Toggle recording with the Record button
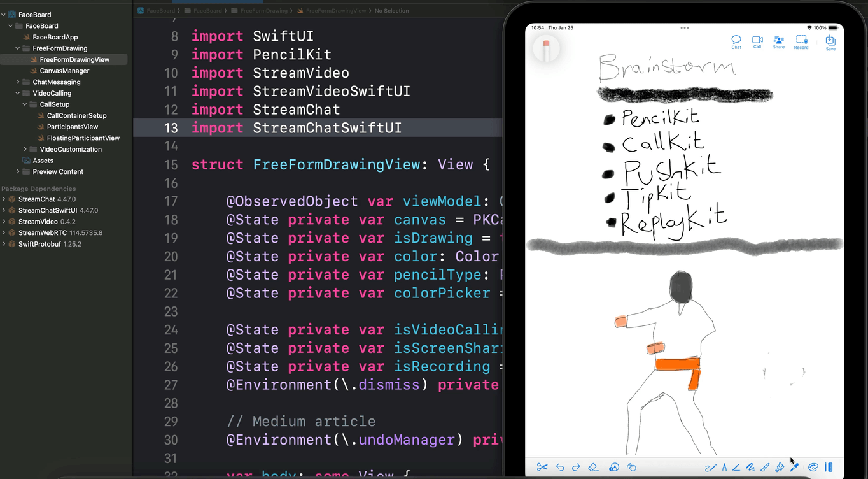 coord(801,41)
